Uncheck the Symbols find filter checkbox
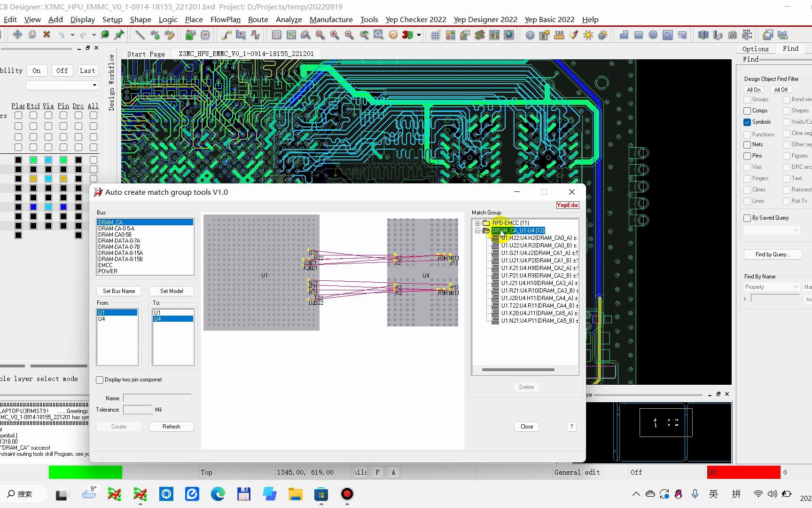This screenshot has height=508, width=812. 747,122
